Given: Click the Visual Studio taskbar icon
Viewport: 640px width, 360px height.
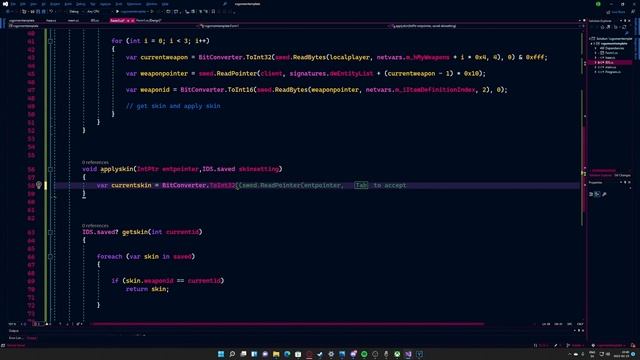Looking at the screenshot, I should tap(408, 354).
